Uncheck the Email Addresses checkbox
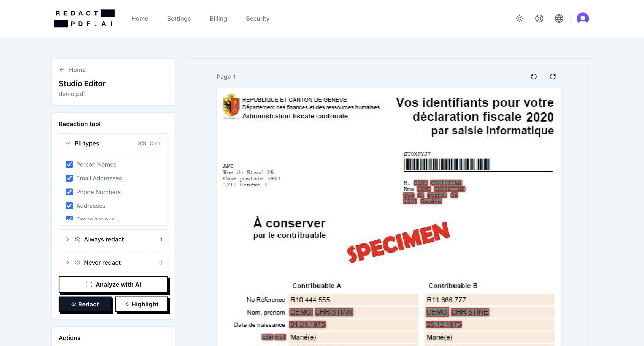This screenshot has height=346, width=644. 69,178
